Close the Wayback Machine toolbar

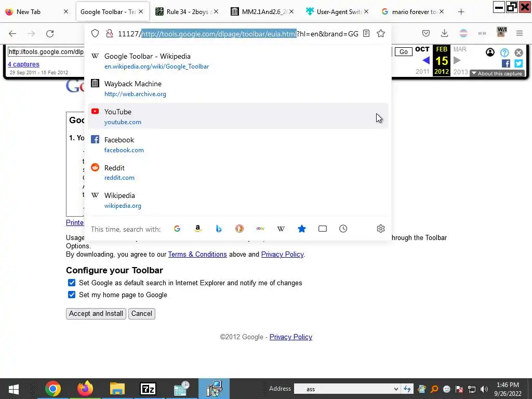pyautogui.click(x=518, y=52)
